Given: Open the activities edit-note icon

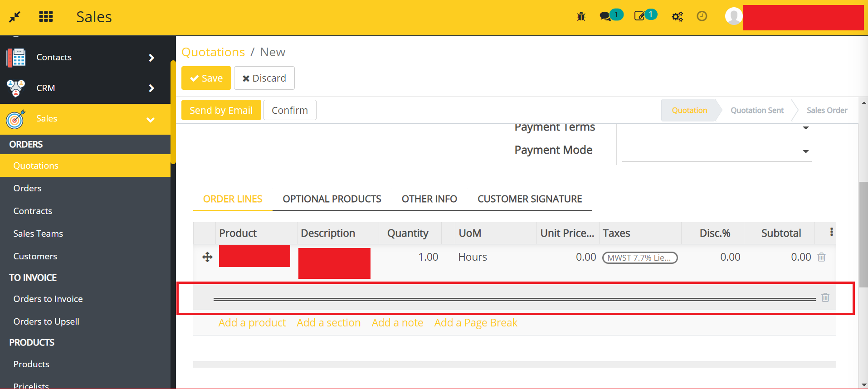Looking at the screenshot, I should 639,17.
